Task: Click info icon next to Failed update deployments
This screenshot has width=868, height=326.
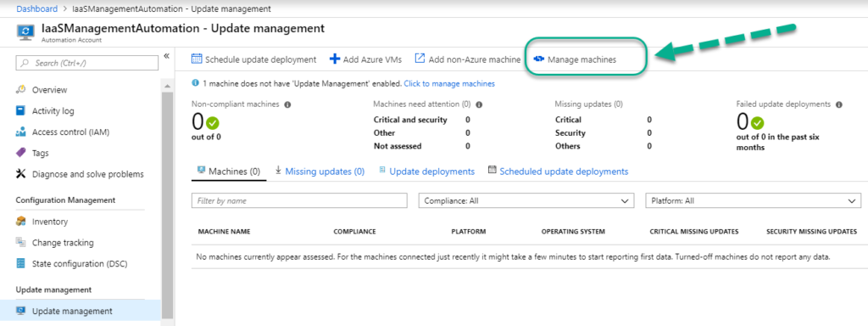Action: (x=839, y=104)
